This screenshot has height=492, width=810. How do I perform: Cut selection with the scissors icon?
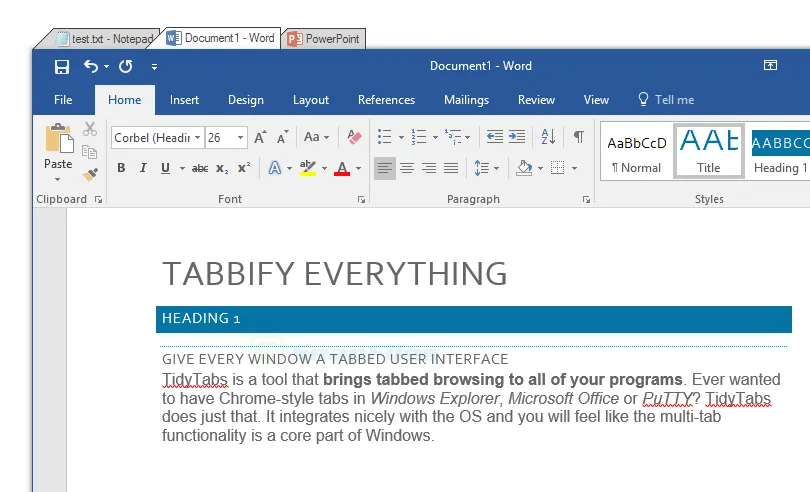coord(90,129)
